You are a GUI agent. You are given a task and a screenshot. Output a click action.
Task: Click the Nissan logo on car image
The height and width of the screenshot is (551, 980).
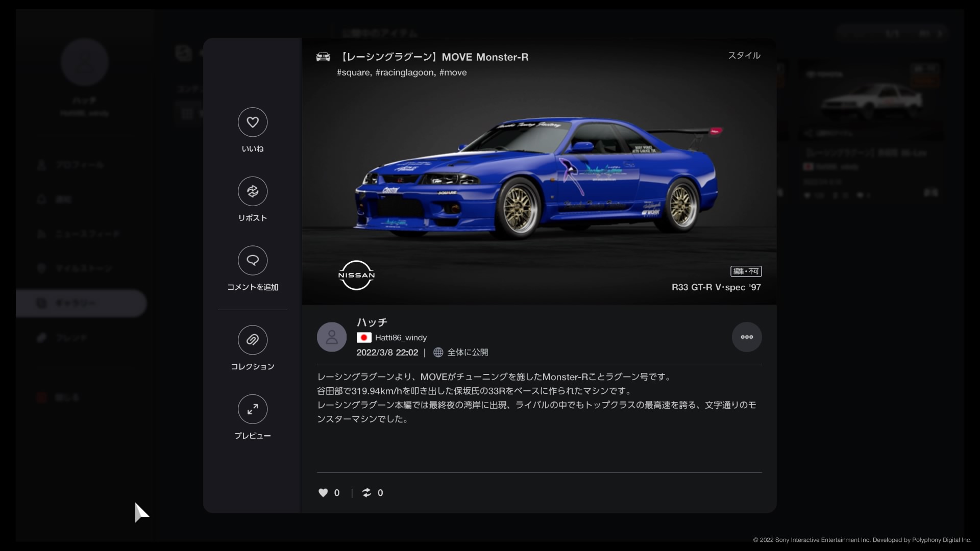coord(356,275)
